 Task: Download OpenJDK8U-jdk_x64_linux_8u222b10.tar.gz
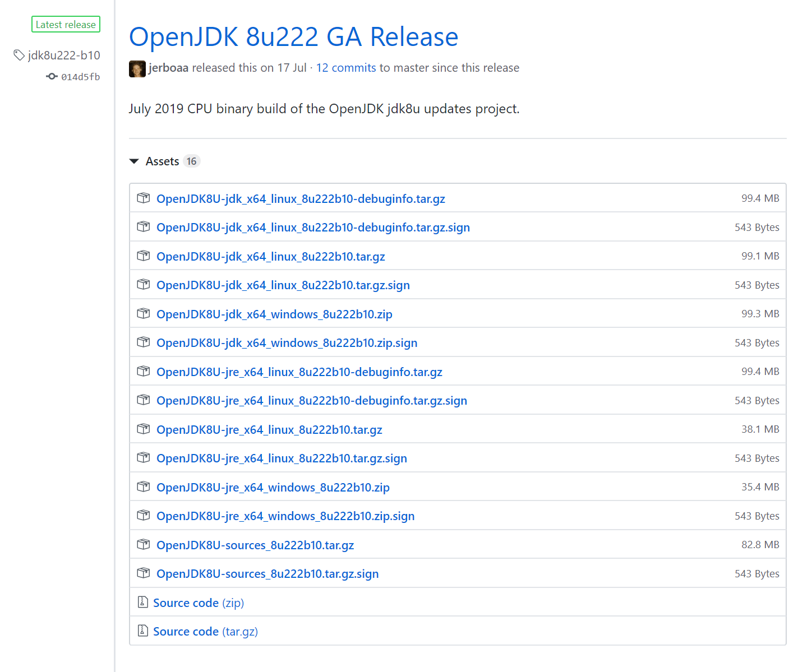[271, 257]
